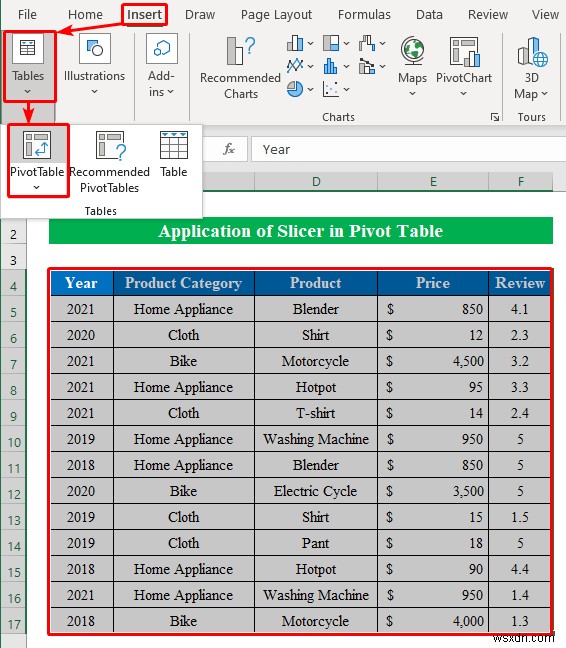This screenshot has height=648, width=566.
Task: Click the Tables group button
Action: (28, 65)
